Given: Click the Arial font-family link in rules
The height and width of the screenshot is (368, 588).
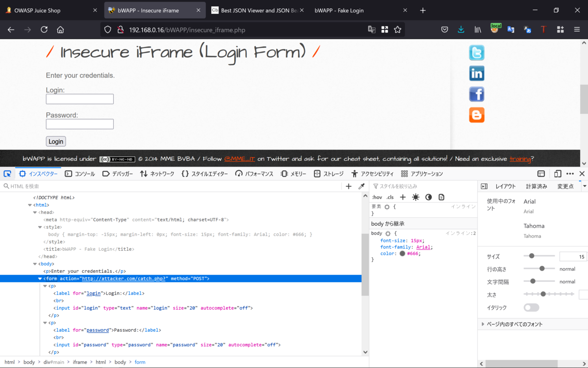Looking at the screenshot, I should (424, 247).
